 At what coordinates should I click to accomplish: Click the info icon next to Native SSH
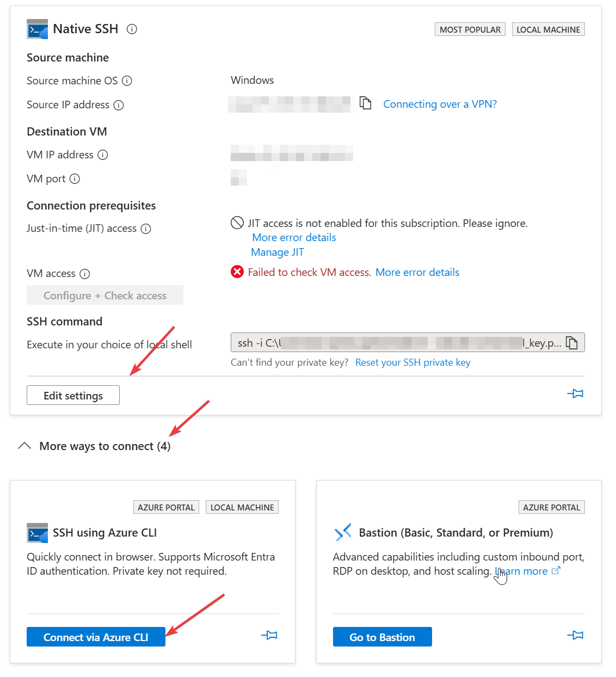132,29
